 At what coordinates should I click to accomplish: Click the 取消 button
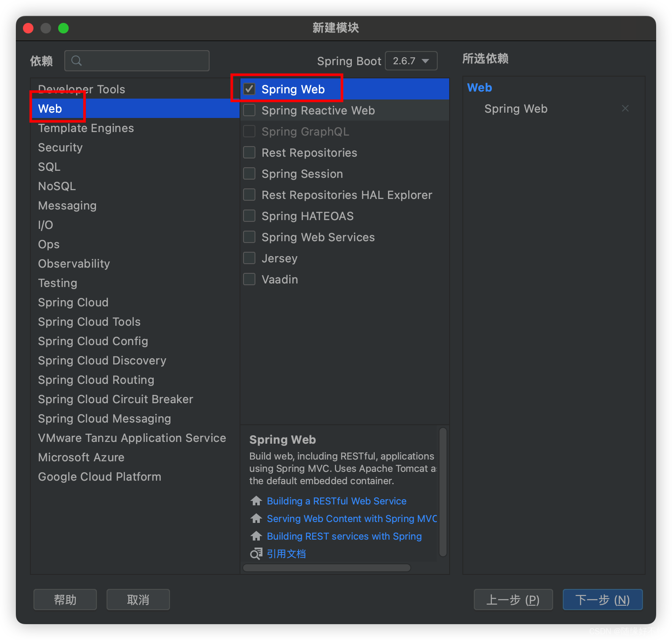pyautogui.click(x=138, y=600)
